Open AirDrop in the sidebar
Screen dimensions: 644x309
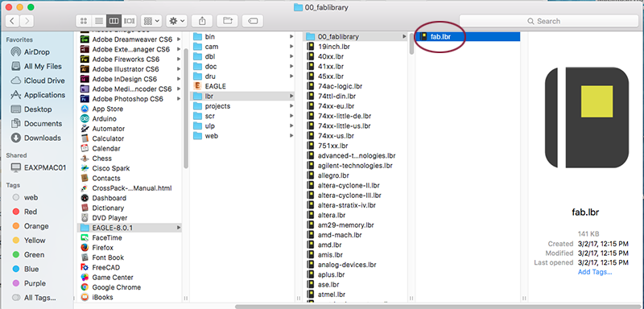[36, 52]
